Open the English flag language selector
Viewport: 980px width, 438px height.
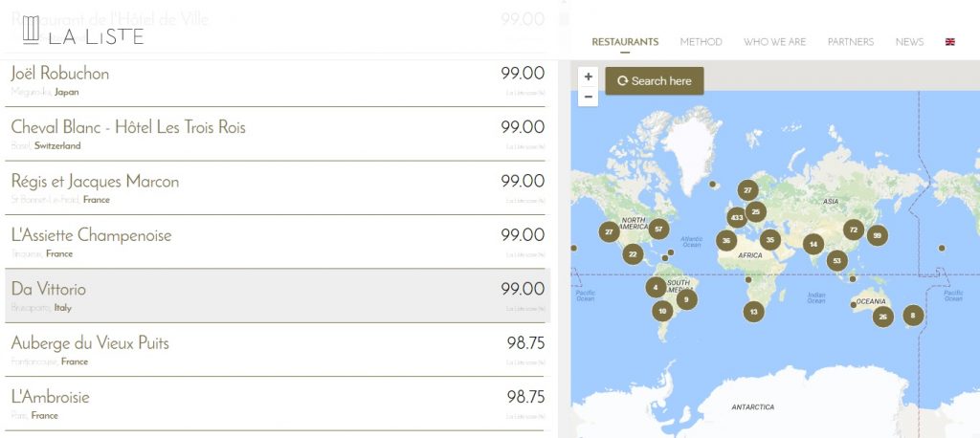949,42
